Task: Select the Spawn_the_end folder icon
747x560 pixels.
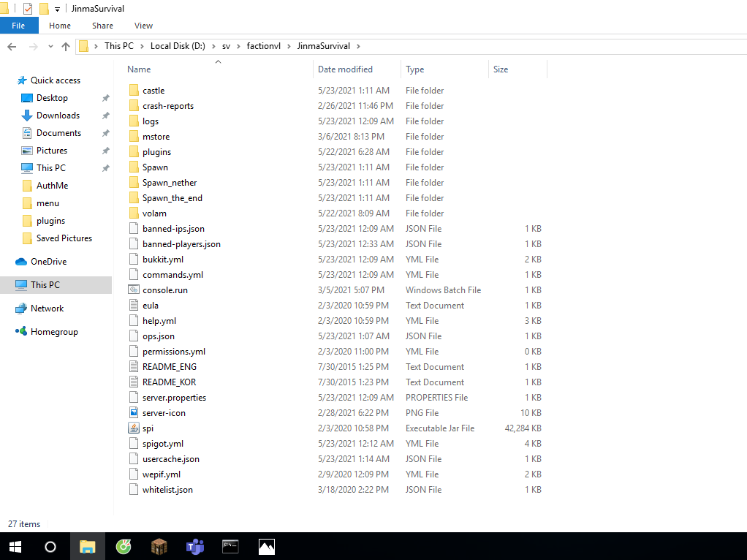Action: [134, 198]
